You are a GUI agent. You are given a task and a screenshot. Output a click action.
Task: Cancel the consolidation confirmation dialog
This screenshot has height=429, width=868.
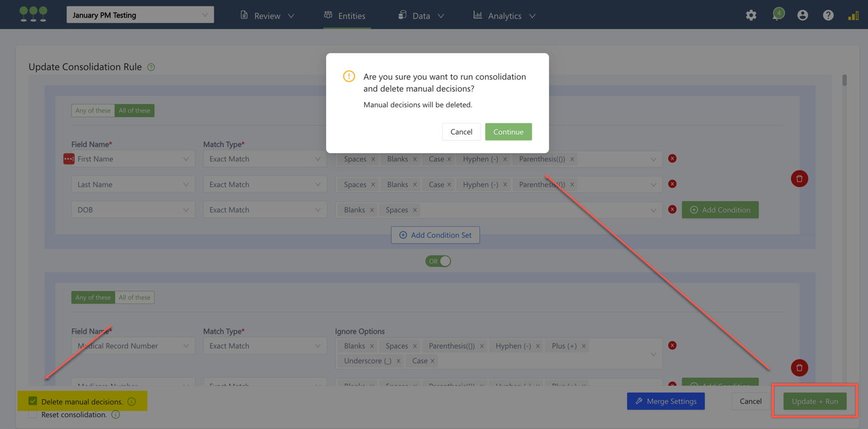(461, 132)
